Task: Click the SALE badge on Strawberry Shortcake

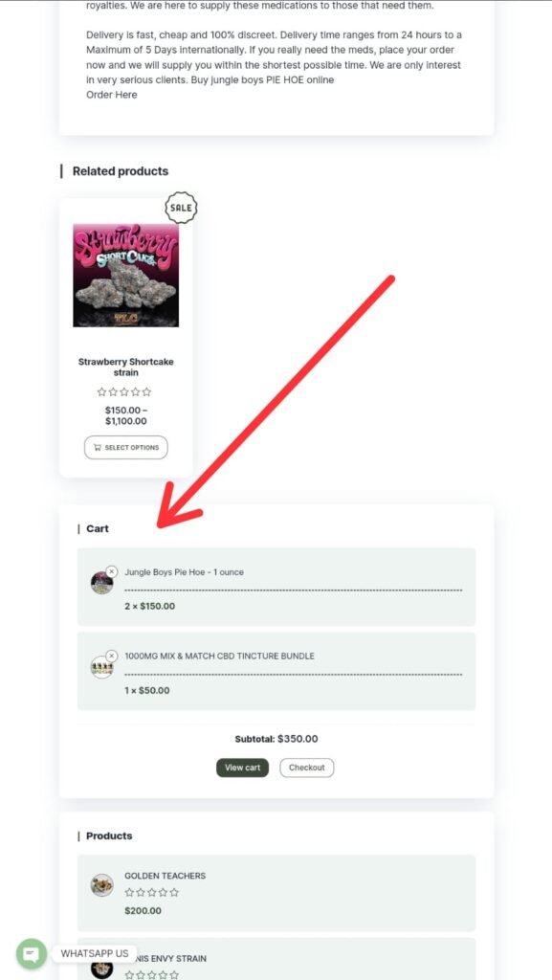Action: [x=181, y=208]
